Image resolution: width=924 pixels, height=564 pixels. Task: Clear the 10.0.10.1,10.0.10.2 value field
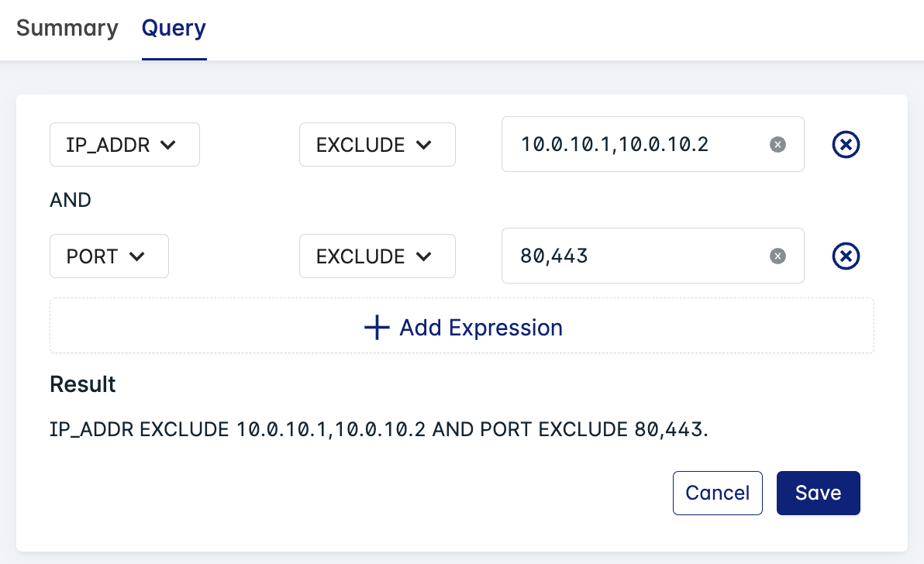(x=777, y=145)
